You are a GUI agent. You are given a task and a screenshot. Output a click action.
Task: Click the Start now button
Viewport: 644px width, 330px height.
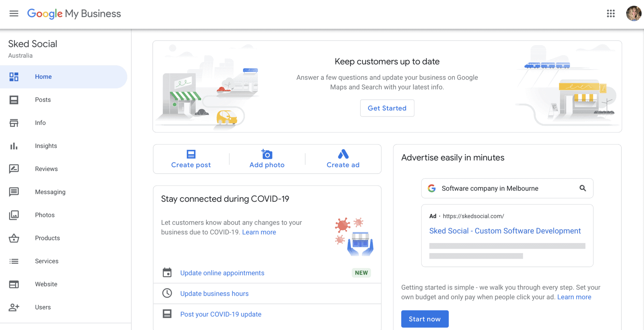(425, 319)
